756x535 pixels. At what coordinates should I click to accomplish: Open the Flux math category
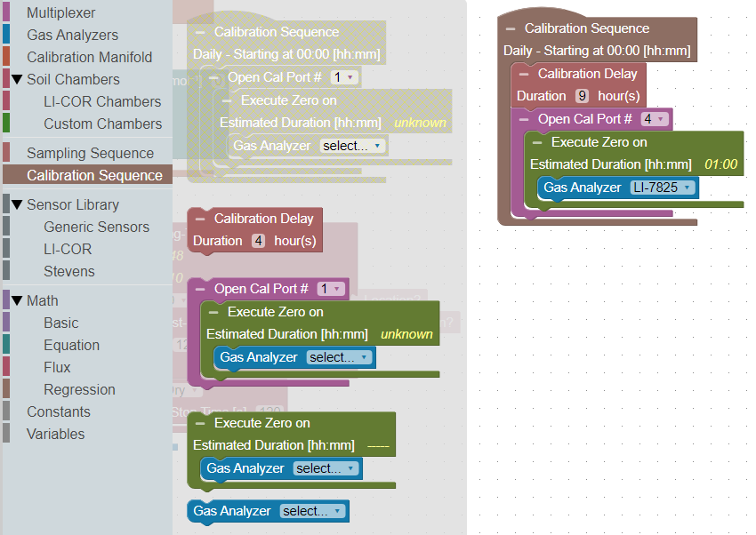57,368
